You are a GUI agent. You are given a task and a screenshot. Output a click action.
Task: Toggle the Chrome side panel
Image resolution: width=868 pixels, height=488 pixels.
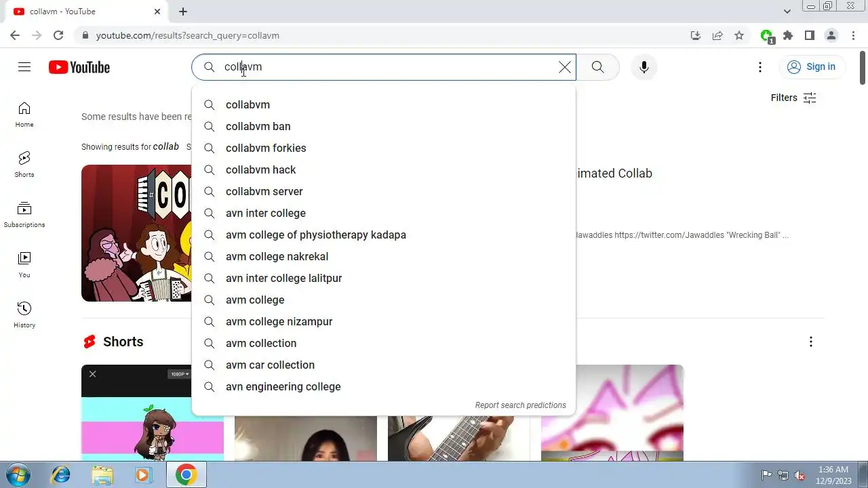[810, 35]
